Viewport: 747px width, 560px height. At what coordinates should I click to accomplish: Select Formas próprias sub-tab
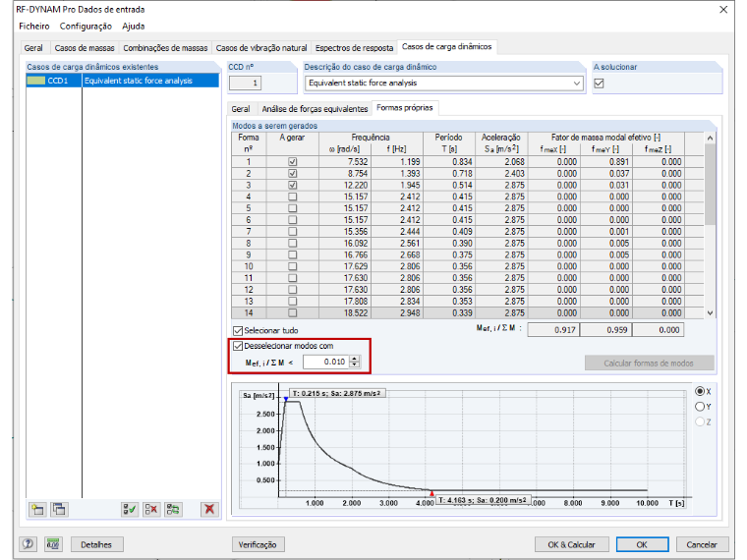pyautogui.click(x=405, y=108)
